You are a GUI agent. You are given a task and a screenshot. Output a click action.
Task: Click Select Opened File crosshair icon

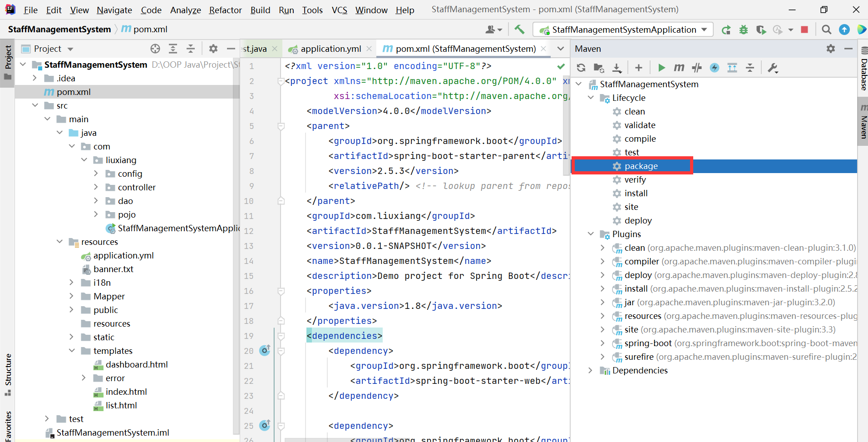155,49
